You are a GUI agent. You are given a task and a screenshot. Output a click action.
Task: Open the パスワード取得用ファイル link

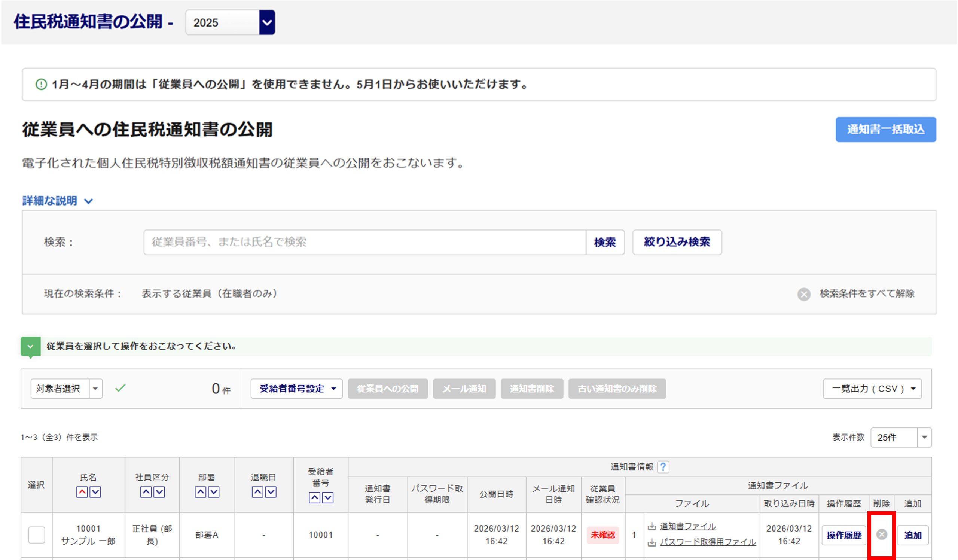pos(708,542)
